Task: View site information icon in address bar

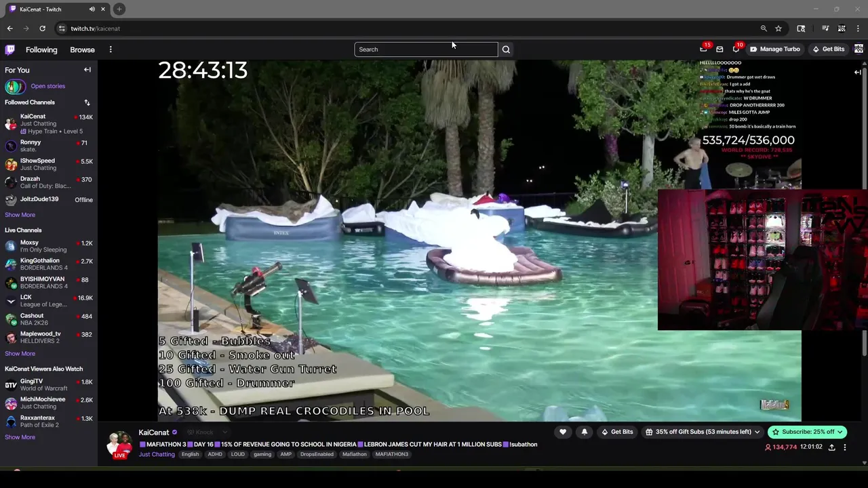Action: 62,28
